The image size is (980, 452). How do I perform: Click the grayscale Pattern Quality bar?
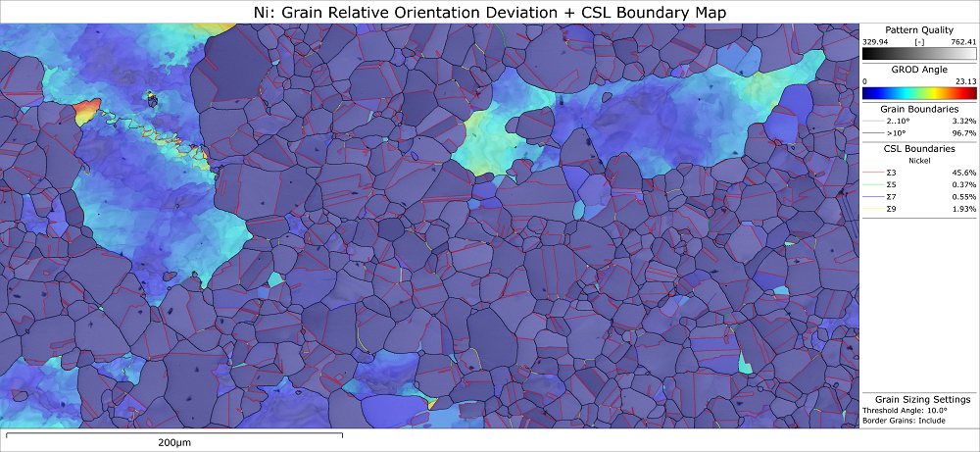click(919, 54)
